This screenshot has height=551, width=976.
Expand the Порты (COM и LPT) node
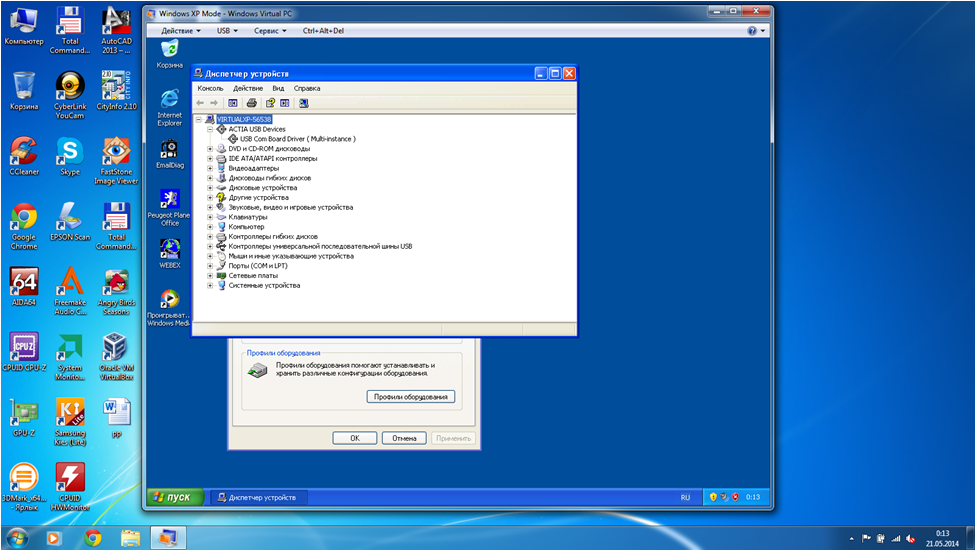[x=210, y=266]
